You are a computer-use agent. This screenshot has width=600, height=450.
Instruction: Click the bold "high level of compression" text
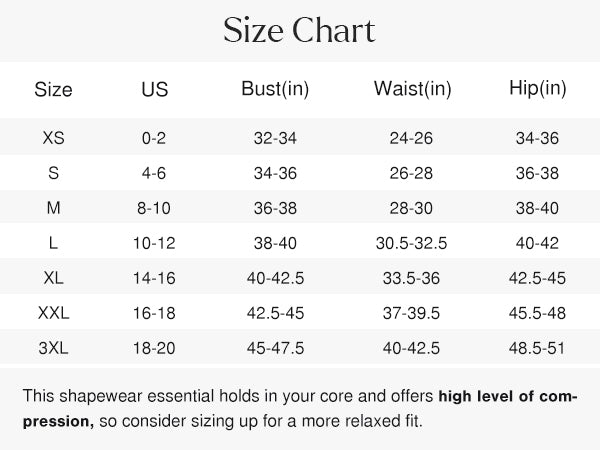tap(507, 396)
